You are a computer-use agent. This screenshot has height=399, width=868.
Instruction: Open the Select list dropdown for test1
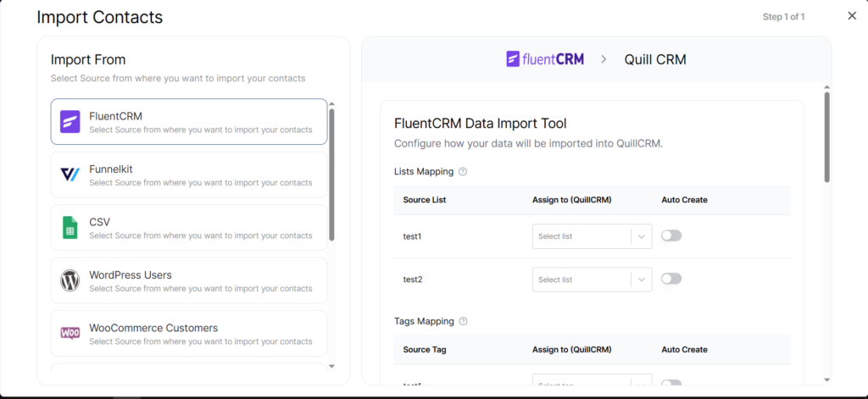point(592,236)
